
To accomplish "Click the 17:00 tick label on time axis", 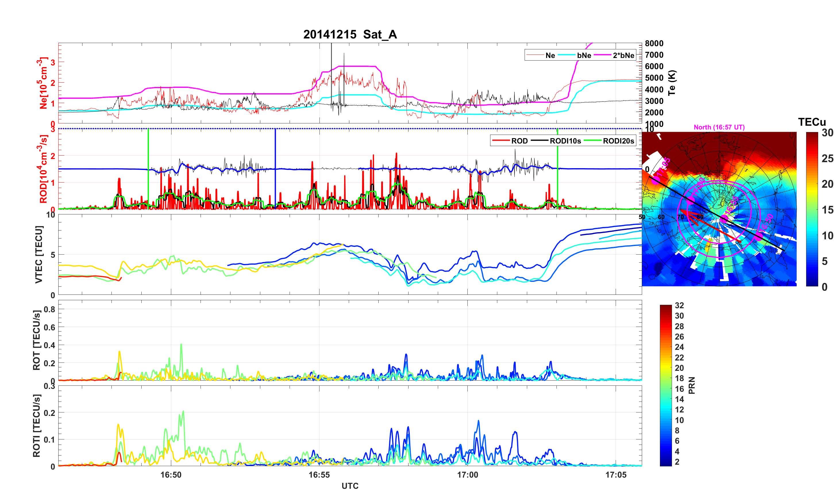I will tap(467, 474).
